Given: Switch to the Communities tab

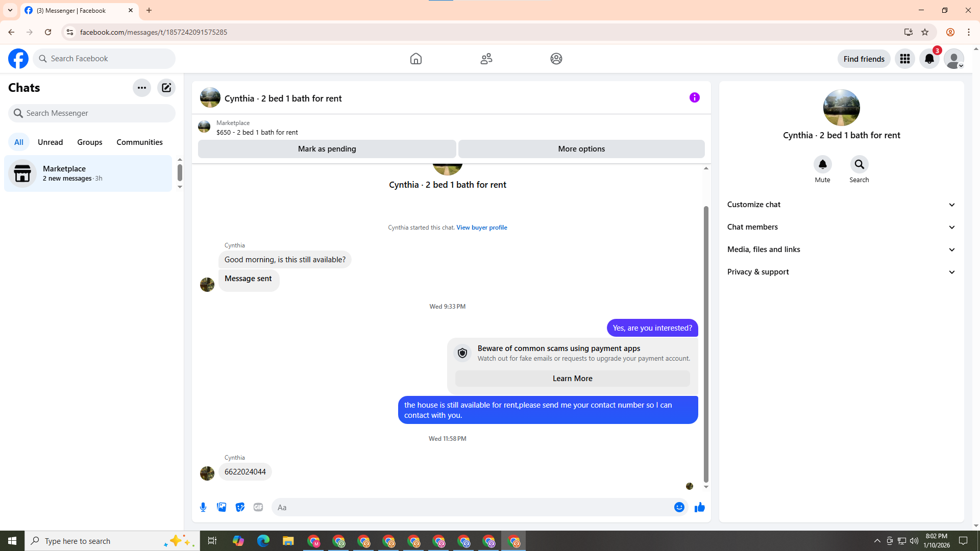Looking at the screenshot, I should [139, 142].
